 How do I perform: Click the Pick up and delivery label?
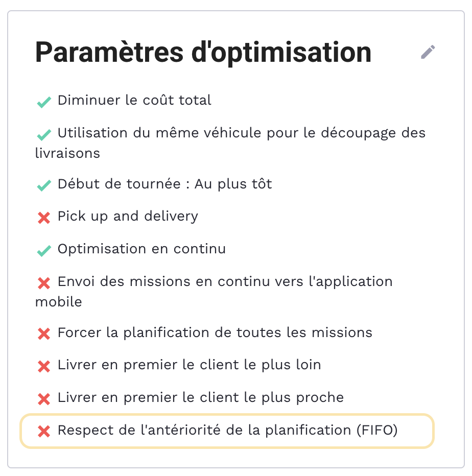tap(128, 216)
